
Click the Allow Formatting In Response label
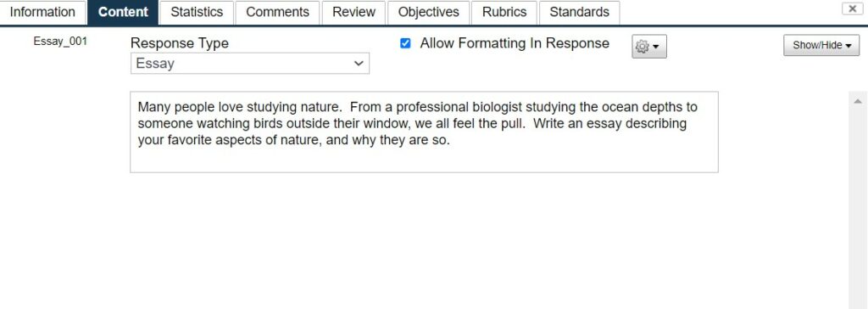pos(515,43)
